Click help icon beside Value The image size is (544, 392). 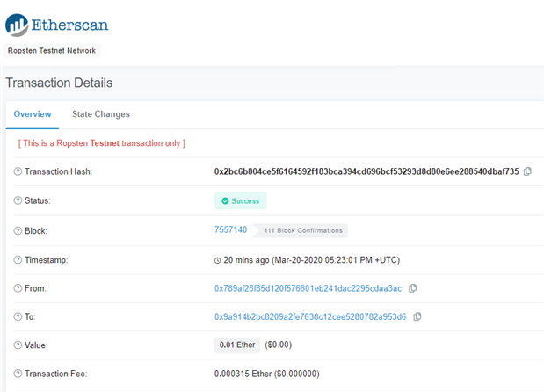click(18, 345)
